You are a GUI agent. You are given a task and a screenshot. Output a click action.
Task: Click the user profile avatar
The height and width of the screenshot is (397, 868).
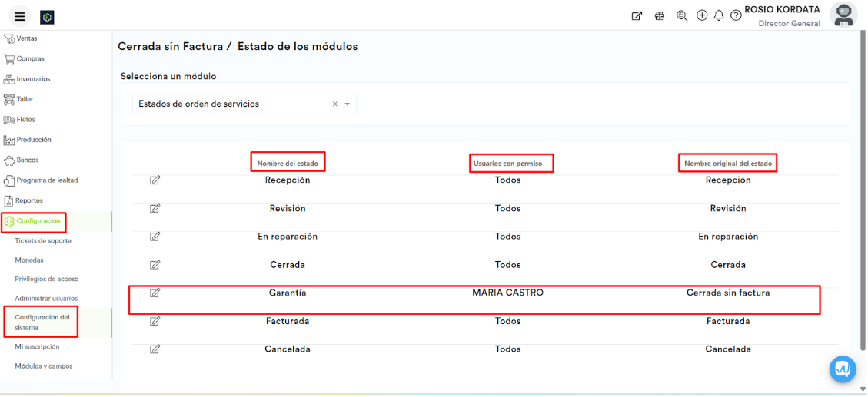pyautogui.click(x=843, y=15)
